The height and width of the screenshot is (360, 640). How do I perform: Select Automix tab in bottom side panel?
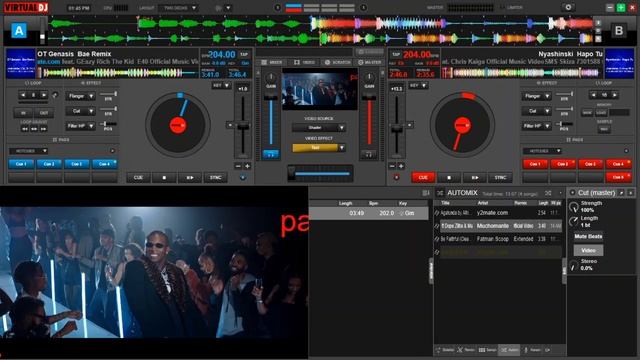(x=509, y=350)
